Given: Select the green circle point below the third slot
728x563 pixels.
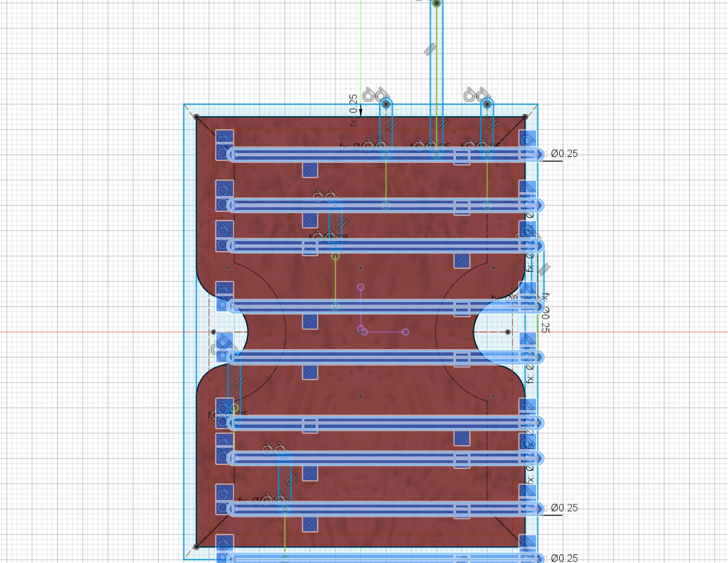Looking at the screenshot, I should point(336,256).
